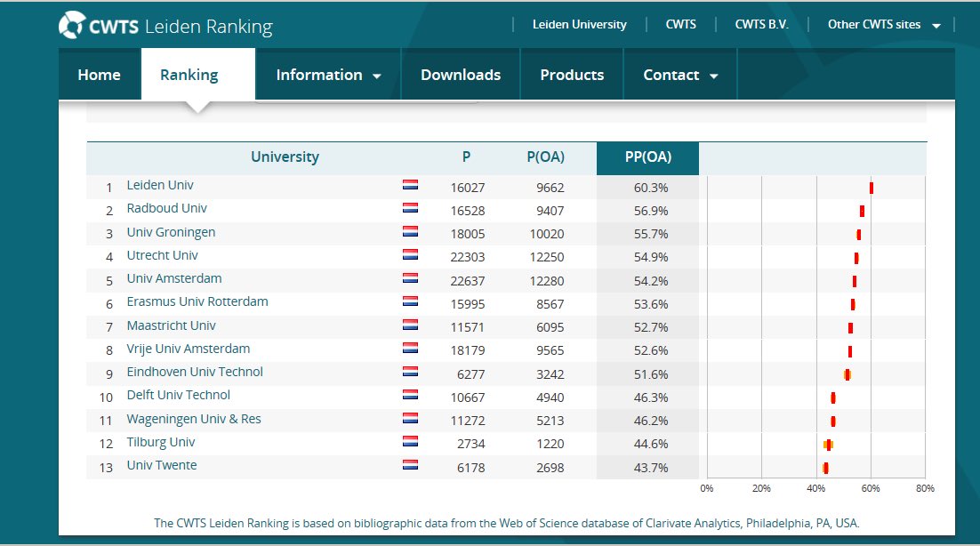This screenshot has width=980, height=546.
Task: Click the flag beside Vrije Univ Amsterdam
Action: click(x=410, y=348)
